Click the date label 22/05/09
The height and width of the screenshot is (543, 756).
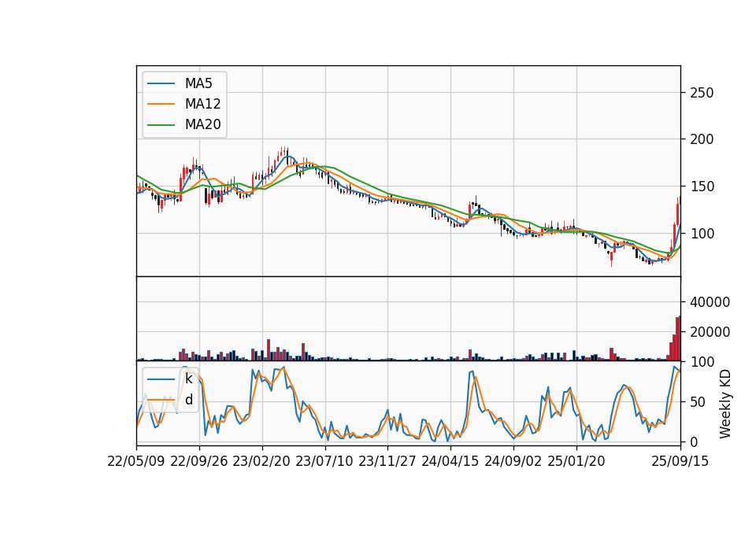coord(136,462)
